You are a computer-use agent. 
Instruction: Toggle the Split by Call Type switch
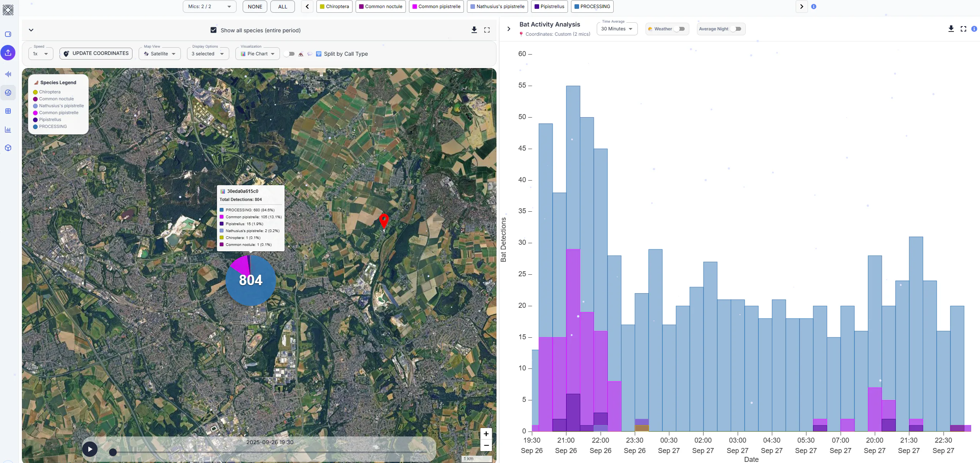click(x=289, y=54)
